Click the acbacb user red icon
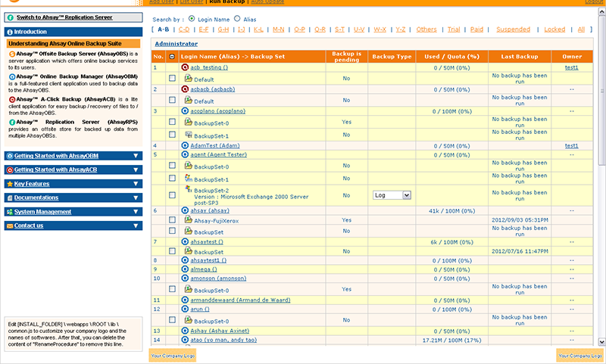The height and width of the screenshot is (364, 606). point(185,89)
